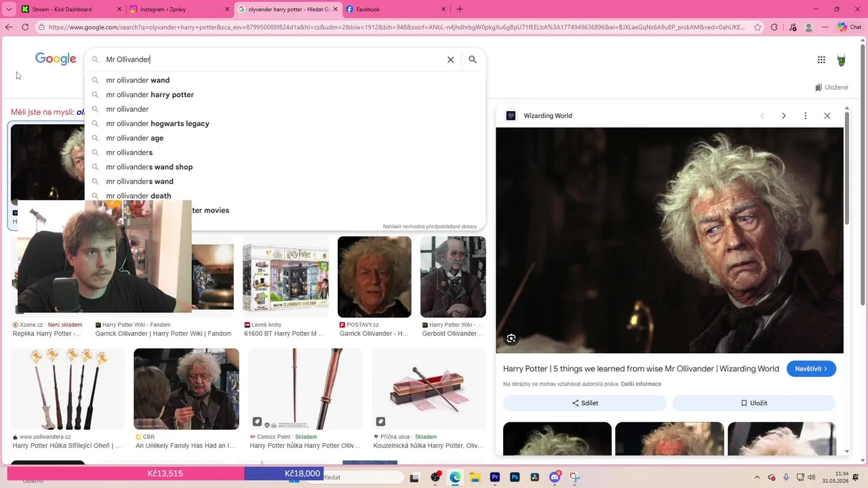Screen dimensions: 868x488
Task: Click the Uložit save button
Action: pos(753,403)
